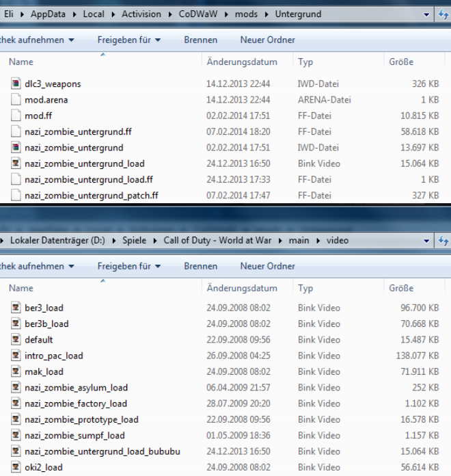451x476 pixels.
Task: Click the date 07.02.2014 18:20
Action: coord(238,131)
